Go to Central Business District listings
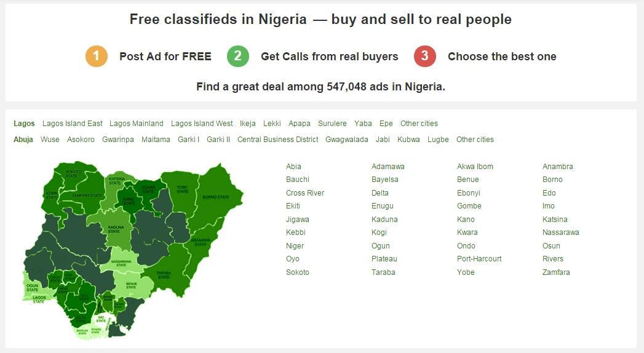The image size is (644, 353). [x=278, y=140]
